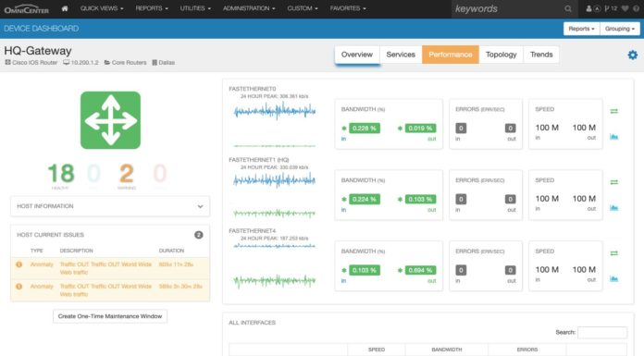Click the 0.019 % bandwidth-out badge

point(420,129)
